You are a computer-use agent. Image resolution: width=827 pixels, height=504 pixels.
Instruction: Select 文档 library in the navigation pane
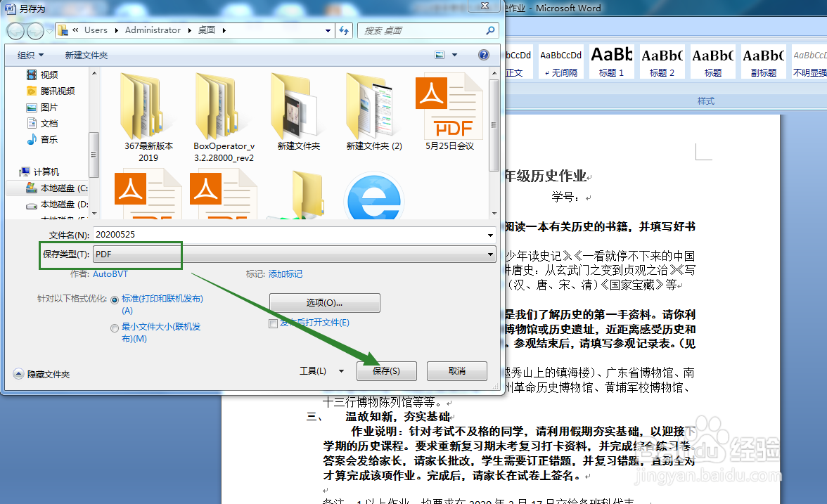coord(49,124)
